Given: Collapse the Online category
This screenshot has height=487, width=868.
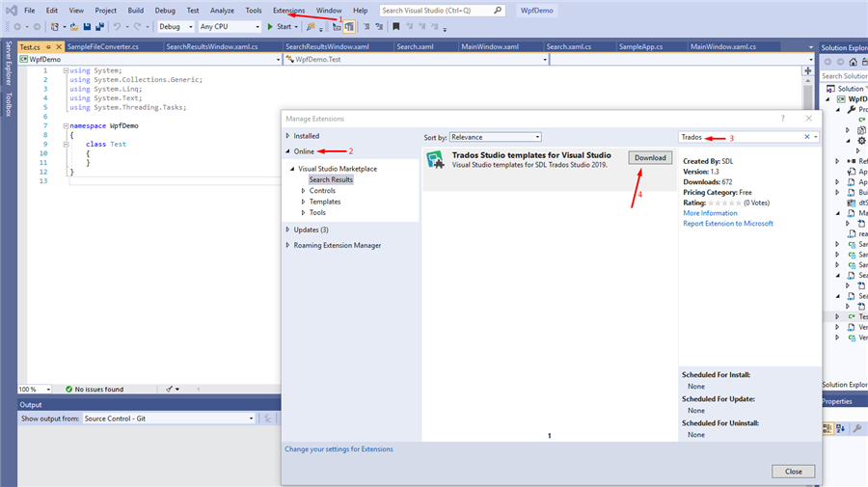Looking at the screenshot, I should pyautogui.click(x=287, y=151).
